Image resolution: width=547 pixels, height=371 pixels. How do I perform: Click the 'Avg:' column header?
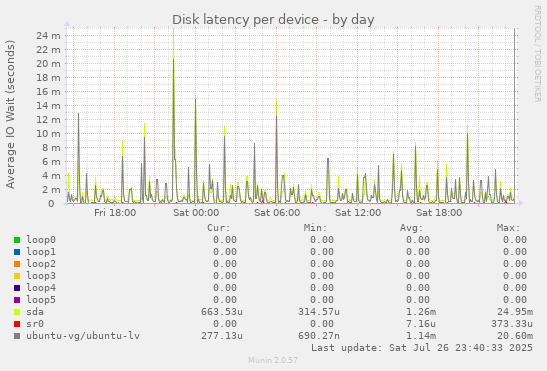pyautogui.click(x=412, y=228)
